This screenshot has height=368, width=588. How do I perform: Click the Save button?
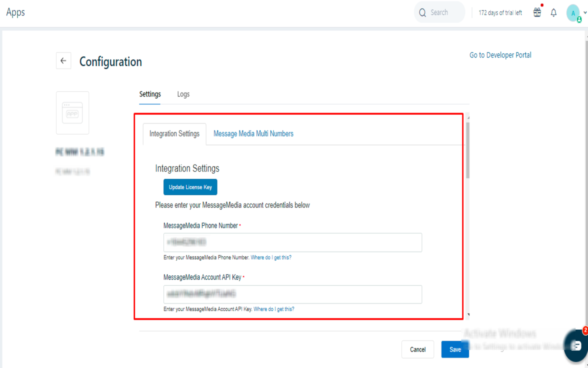click(455, 349)
